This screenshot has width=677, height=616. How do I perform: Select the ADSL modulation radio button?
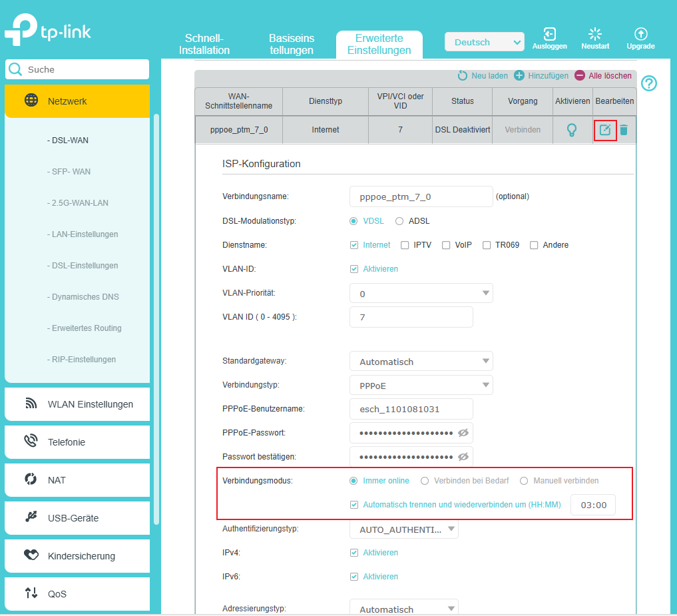(399, 221)
